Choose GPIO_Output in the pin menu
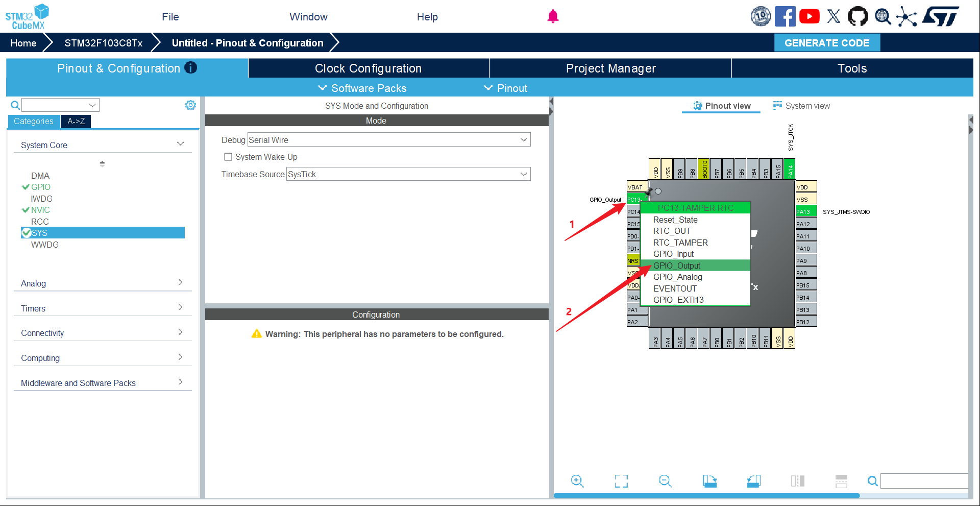This screenshot has width=980, height=506. 695,266
